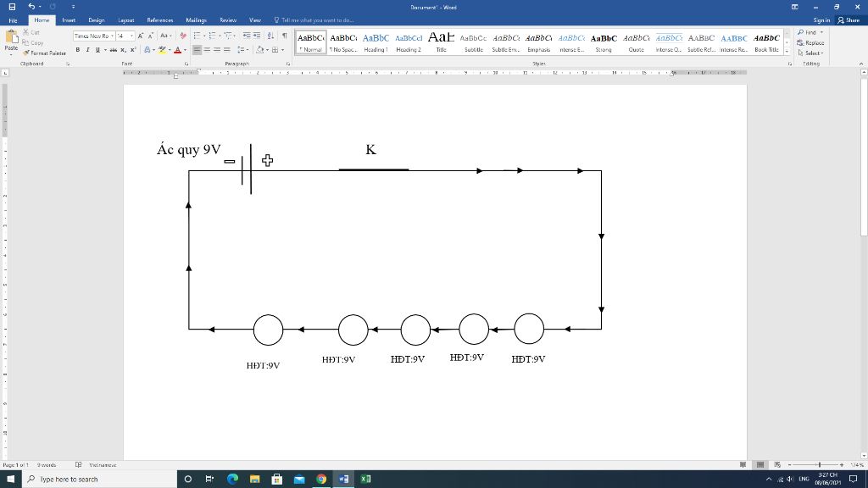Undo last action in title bar
Screen dimensions: 868x488
click(x=31, y=7)
